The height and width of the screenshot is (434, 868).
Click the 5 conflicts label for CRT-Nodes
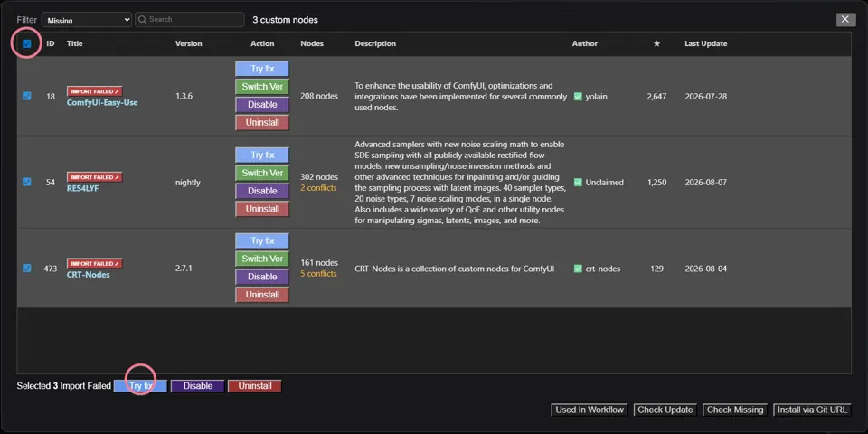(318, 273)
